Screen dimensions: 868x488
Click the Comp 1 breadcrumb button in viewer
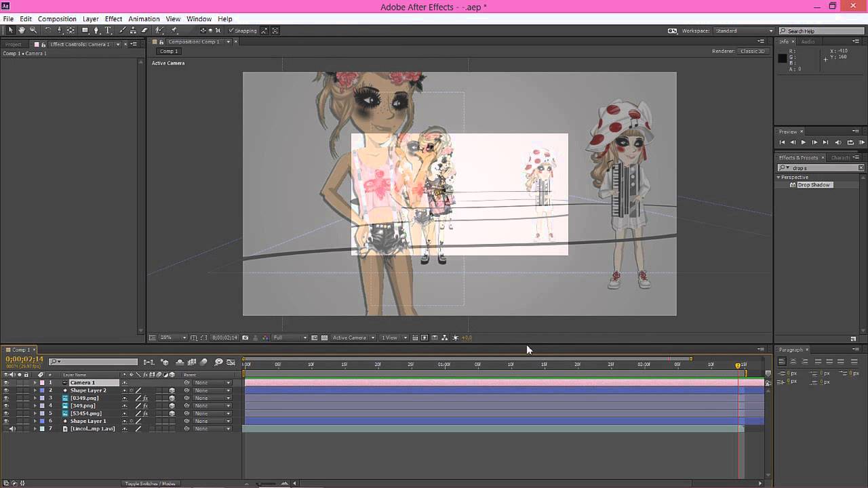point(169,52)
